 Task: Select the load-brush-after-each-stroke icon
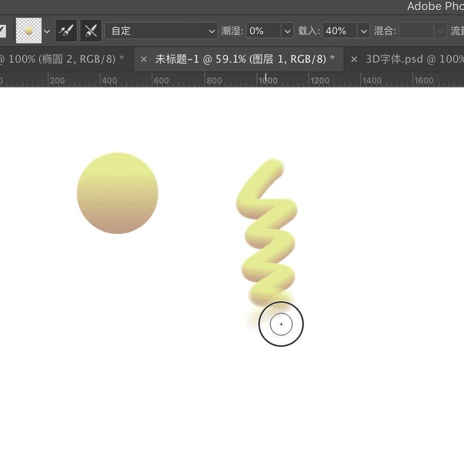[66, 31]
